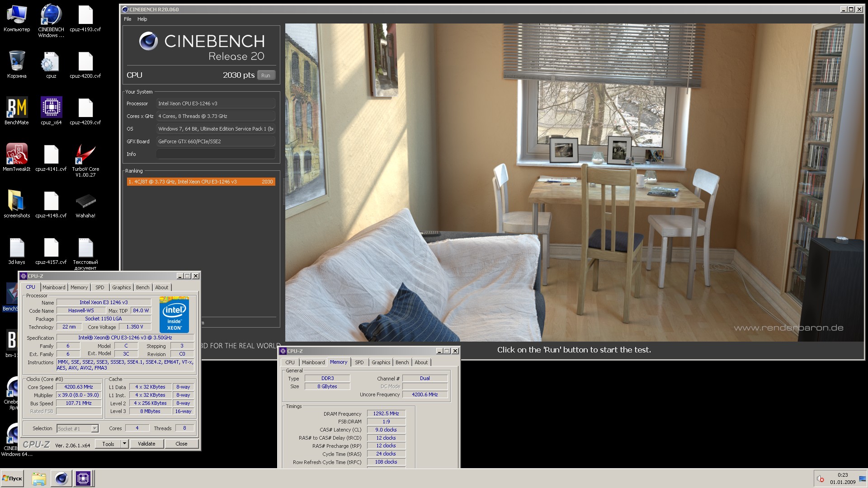Open the Корзина recycle bin icon

click(17, 65)
